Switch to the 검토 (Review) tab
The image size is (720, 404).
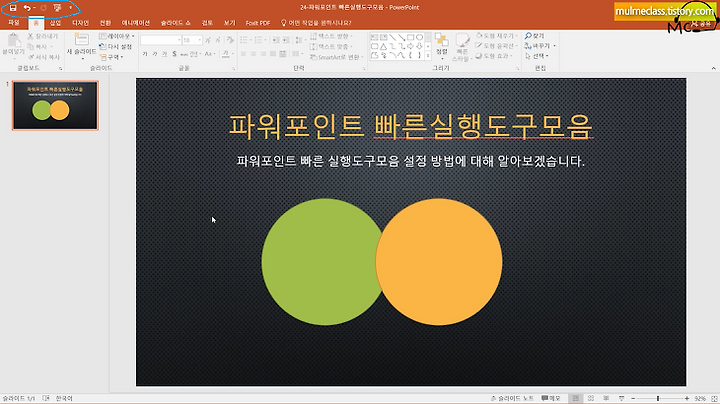208,22
